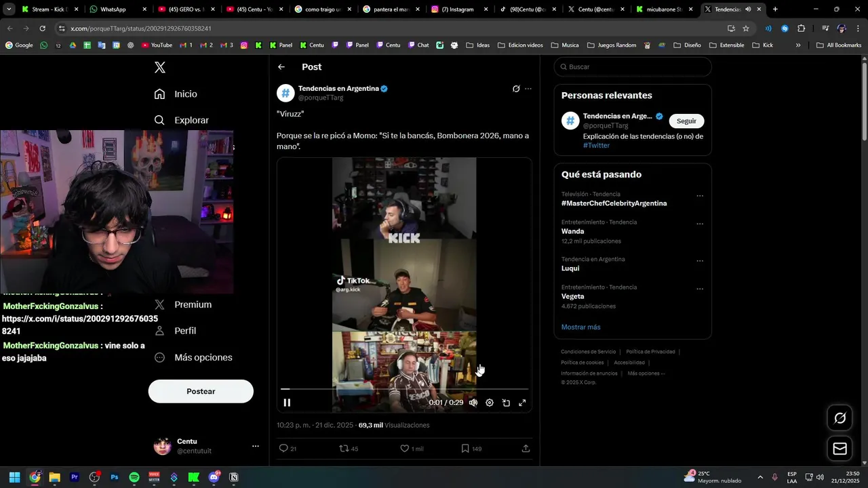
Task: Go back with the Post arrow
Action: click(x=281, y=67)
